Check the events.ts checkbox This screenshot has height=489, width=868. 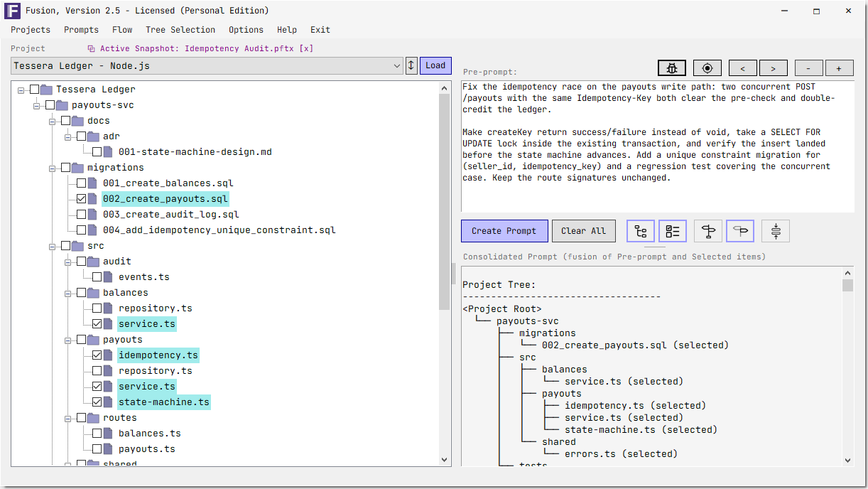pos(97,277)
